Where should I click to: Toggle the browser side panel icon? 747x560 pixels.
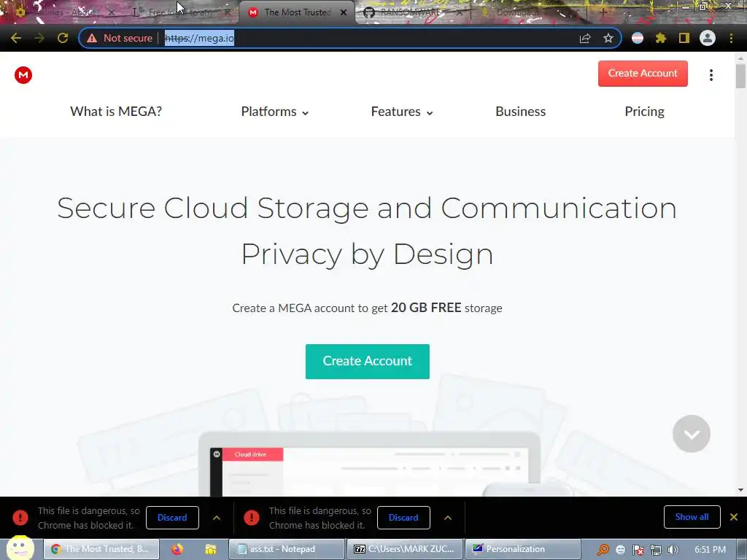[684, 38]
